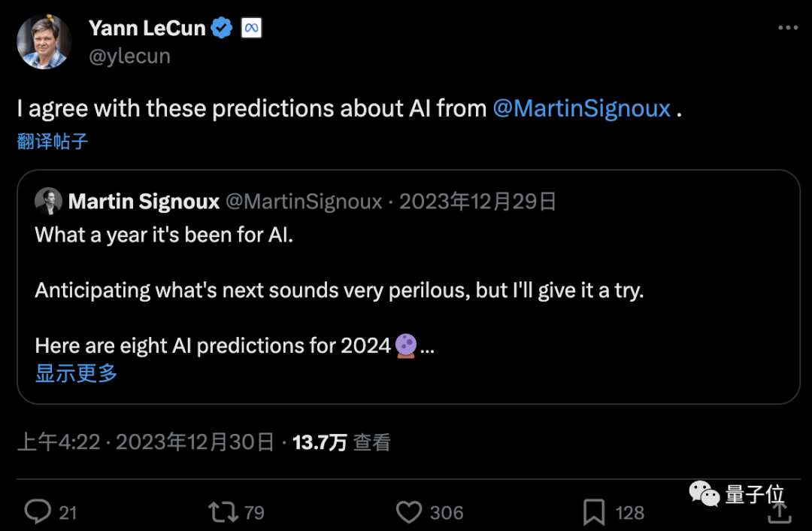
Task: Click the blue verified badge beside Yann LeCun
Action: [222, 29]
